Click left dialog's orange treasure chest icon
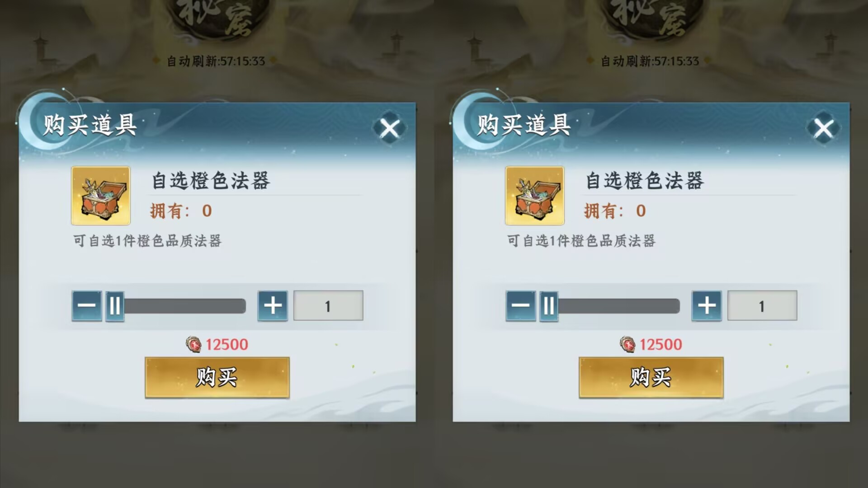Viewport: 868px width, 488px height. click(x=101, y=196)
